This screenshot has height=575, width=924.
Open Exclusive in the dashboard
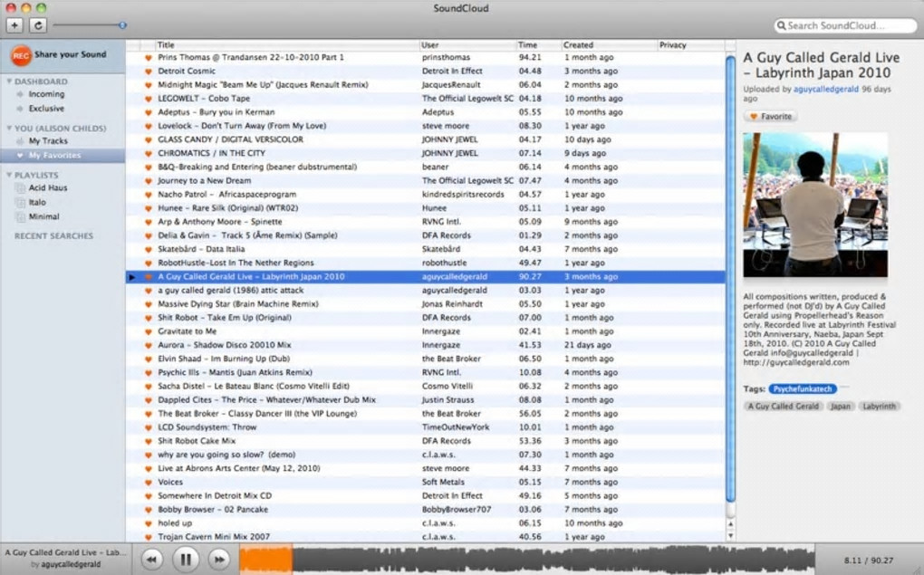pyautogui.click(x=46, y=109)
